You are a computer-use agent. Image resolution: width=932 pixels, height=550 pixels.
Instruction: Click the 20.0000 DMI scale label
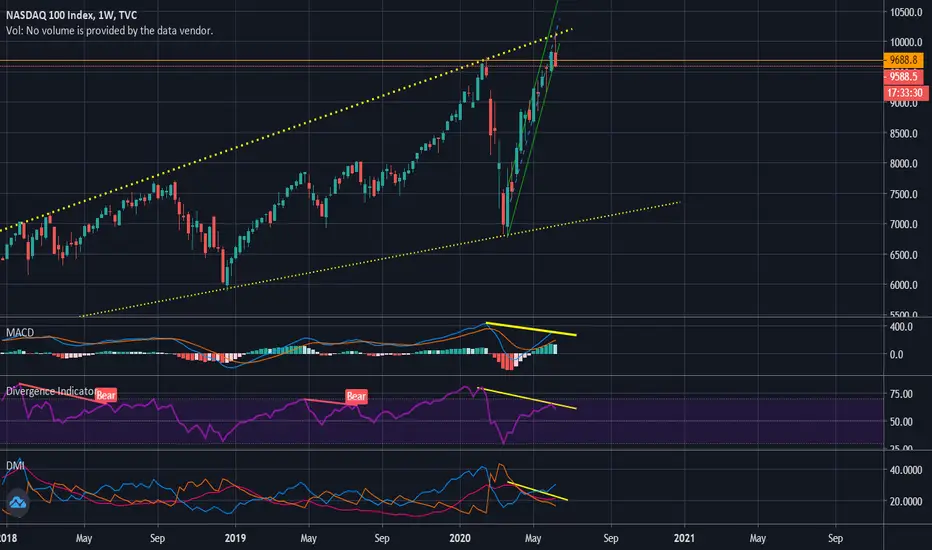906,501
